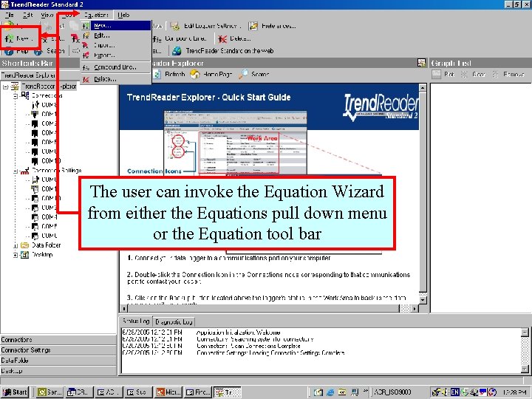Select the Connections node in the tree

[47, 95]
